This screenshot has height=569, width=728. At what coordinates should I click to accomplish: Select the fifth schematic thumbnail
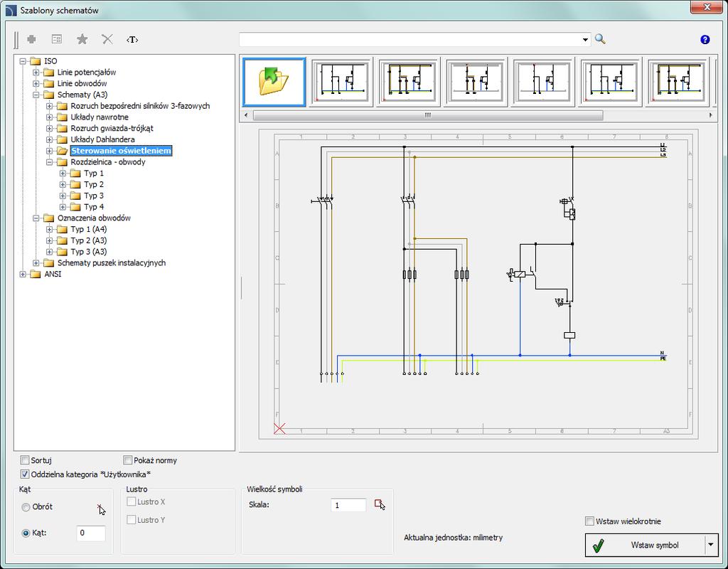542,83
